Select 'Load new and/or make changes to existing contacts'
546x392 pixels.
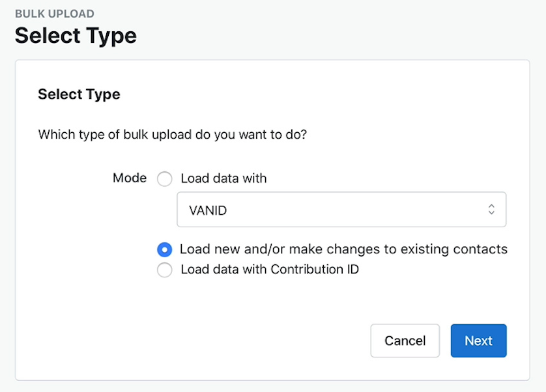(x=164, y=249)
